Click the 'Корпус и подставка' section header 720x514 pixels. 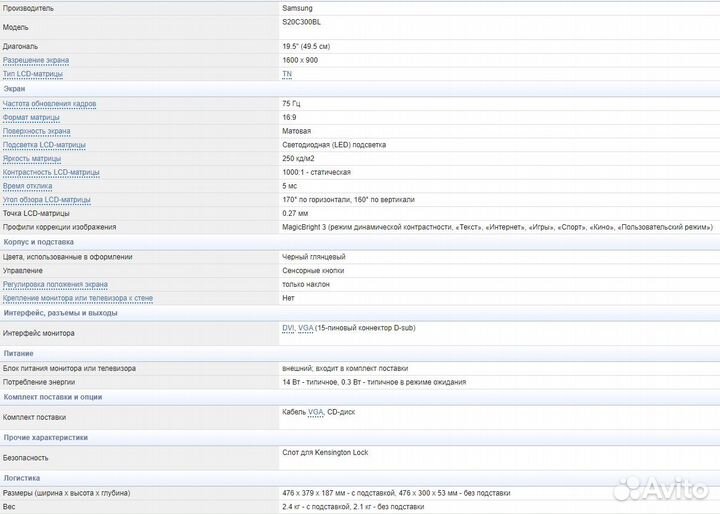tap(39, 242)
